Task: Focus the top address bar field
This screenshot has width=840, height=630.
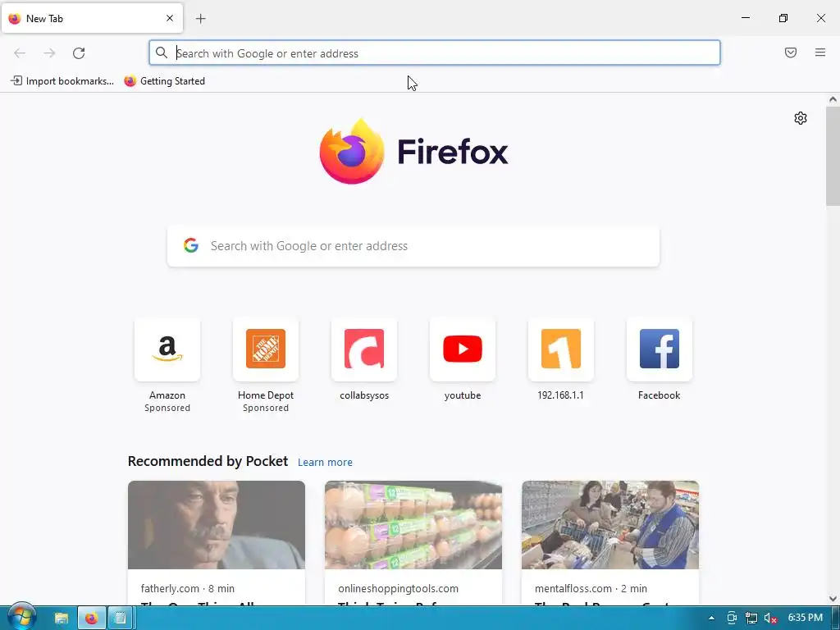Action: coord(435,53)
